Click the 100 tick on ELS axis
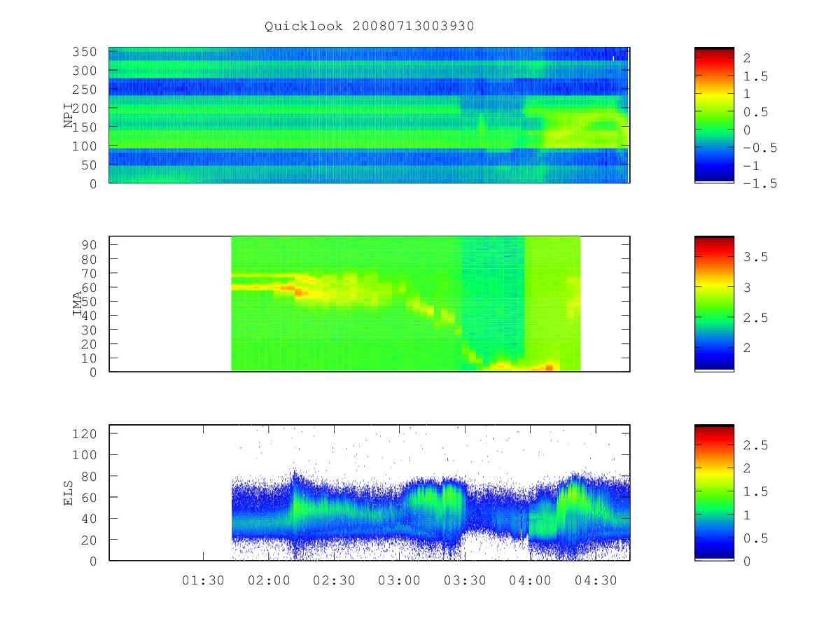840x630 pixels. point(85,454)
